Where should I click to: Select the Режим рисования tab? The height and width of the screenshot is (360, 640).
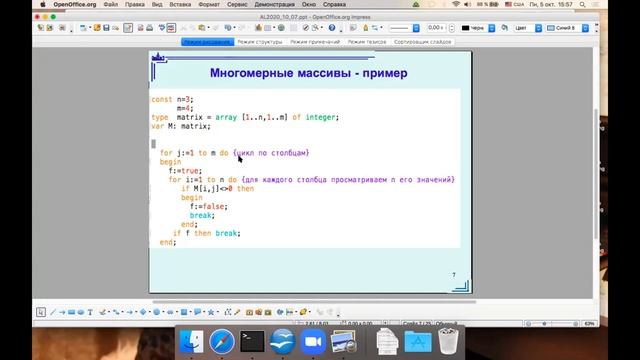click(207, 42)
